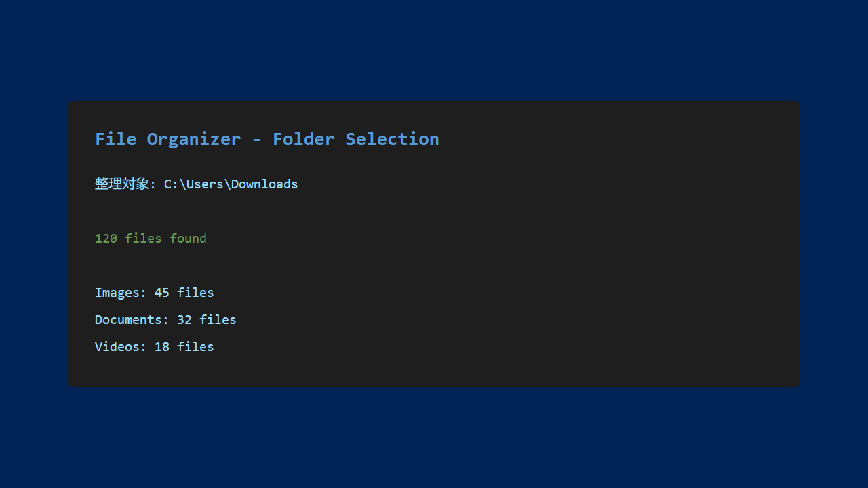This screenshot has width=868, height=488.
Task: Click the dash in the title heading
Action: point(256,140)
